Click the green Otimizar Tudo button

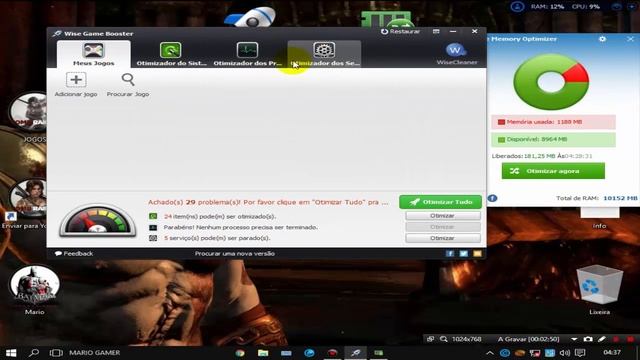tap(440, 202)
